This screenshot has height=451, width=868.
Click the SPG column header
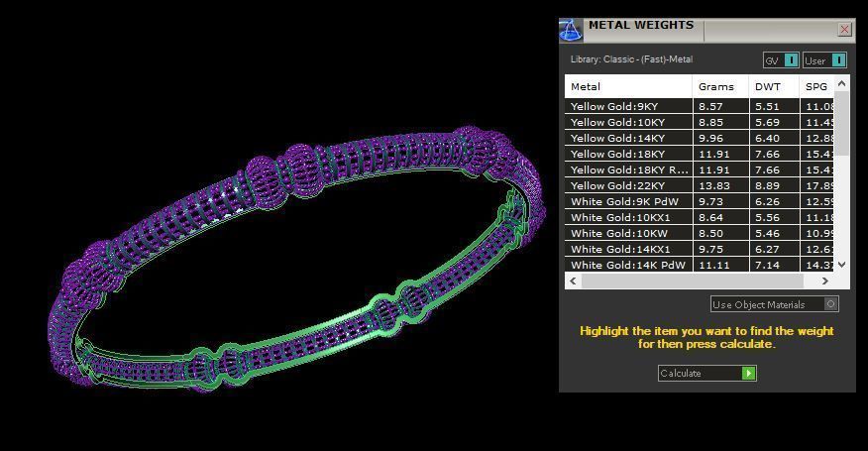pos(817,86)
